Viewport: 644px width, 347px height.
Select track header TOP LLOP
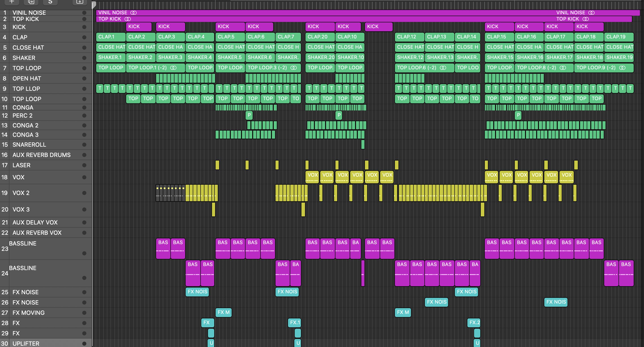[46, 89]
